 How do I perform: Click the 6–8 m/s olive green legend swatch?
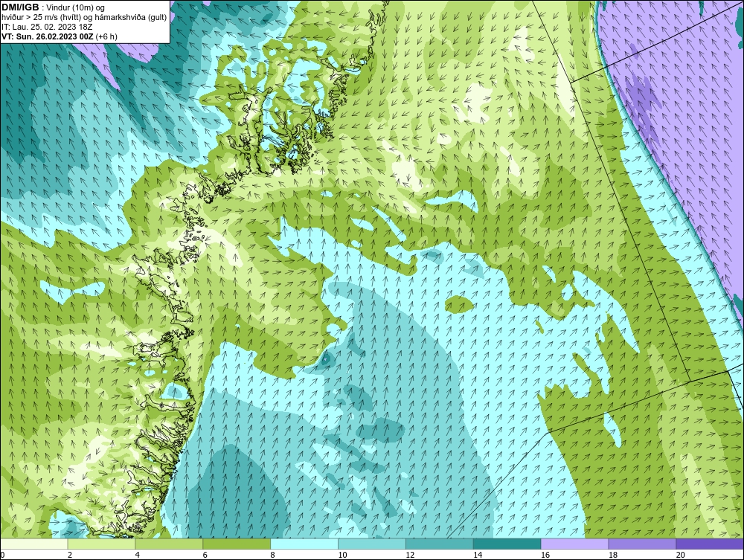coord(237,544)
